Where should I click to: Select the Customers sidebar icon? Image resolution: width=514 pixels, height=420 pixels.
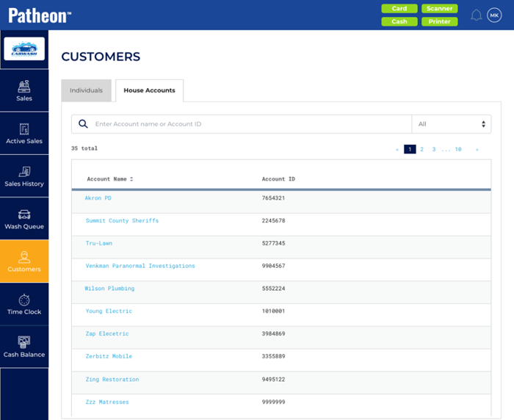pos(24,256)
